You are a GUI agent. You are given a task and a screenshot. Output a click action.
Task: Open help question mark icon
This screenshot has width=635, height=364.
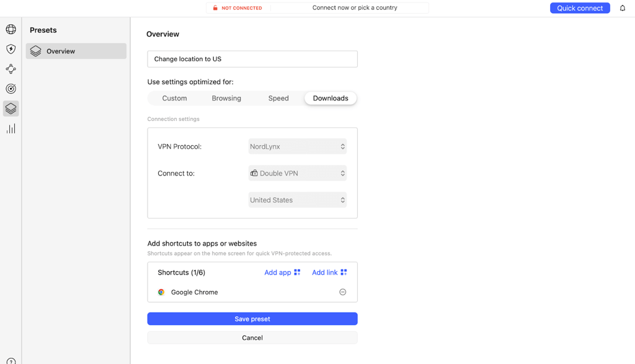[11, 361]
